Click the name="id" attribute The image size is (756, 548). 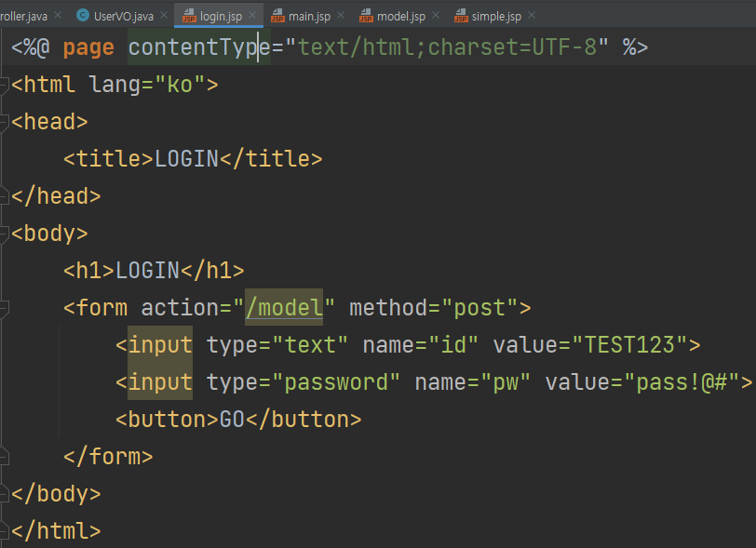tap(421, 345)
